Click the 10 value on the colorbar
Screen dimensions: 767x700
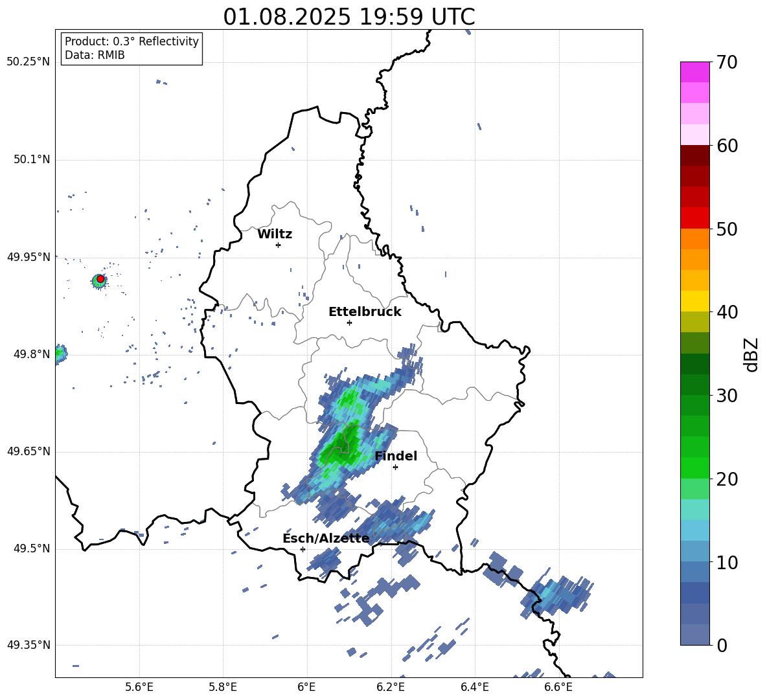[x=727, y=562]
